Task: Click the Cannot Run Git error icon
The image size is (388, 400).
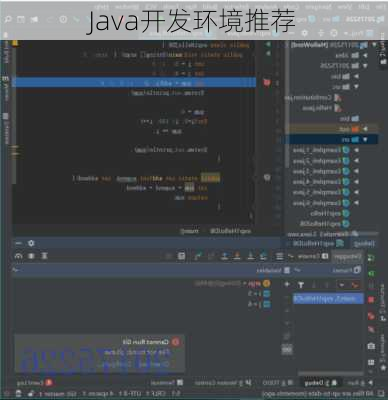Action: point(175,342)
